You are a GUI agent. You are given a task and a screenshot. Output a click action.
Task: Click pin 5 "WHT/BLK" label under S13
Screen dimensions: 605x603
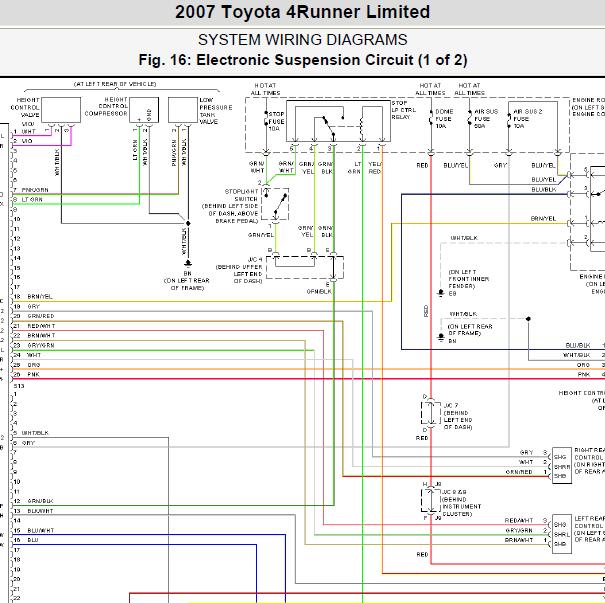point(35,433)
